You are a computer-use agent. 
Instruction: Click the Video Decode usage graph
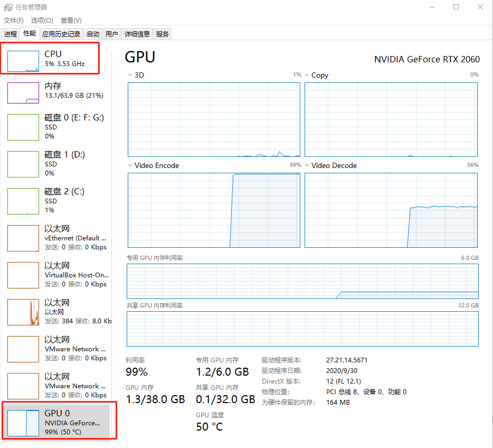pos(391,210)
